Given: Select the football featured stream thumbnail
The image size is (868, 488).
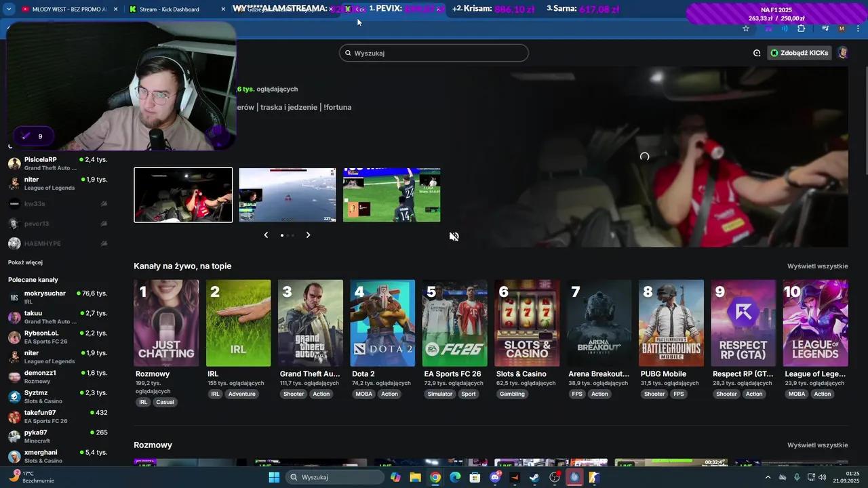Looking at the screenshot, I should click(392, 195).
